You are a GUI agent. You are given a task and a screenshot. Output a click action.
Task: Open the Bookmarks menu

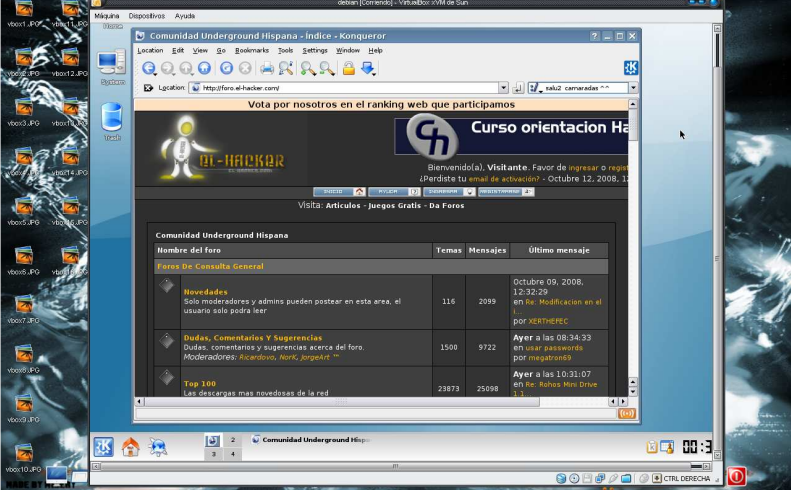[x=252, y=50]
